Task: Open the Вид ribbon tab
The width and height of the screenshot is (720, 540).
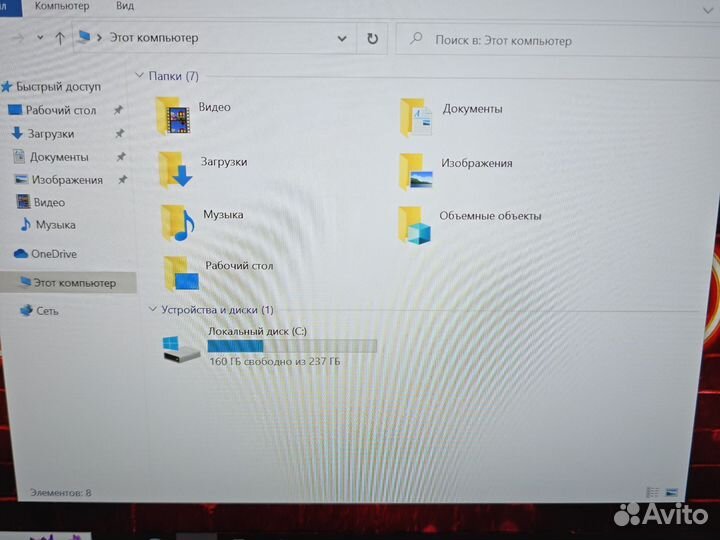Action: pyautogui.click(x=125, y=6)
